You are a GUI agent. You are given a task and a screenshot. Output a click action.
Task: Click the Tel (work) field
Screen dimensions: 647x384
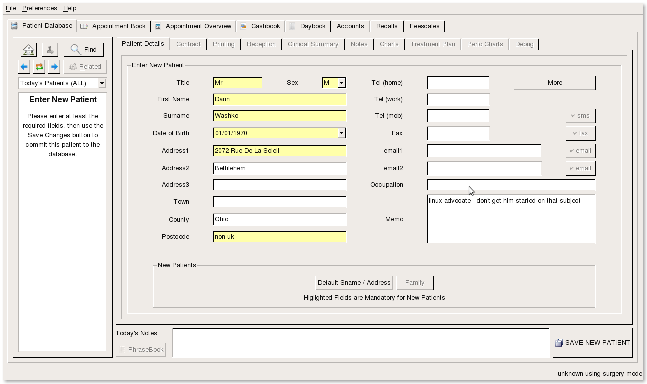[458, 99]
